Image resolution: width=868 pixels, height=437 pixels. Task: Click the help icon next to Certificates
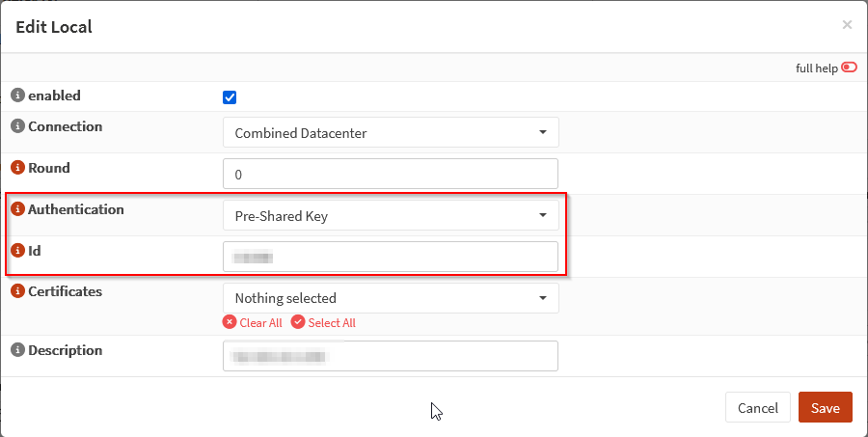pos(16,291)
